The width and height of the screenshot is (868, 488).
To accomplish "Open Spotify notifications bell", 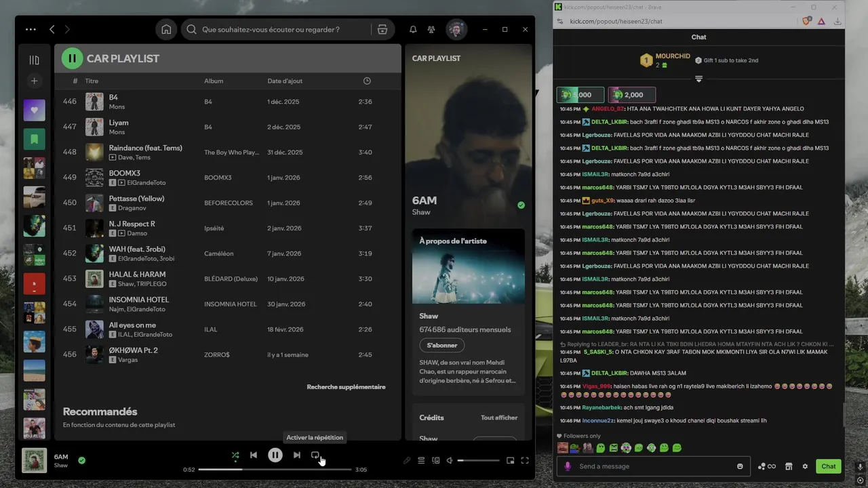I will pos(413,30).
